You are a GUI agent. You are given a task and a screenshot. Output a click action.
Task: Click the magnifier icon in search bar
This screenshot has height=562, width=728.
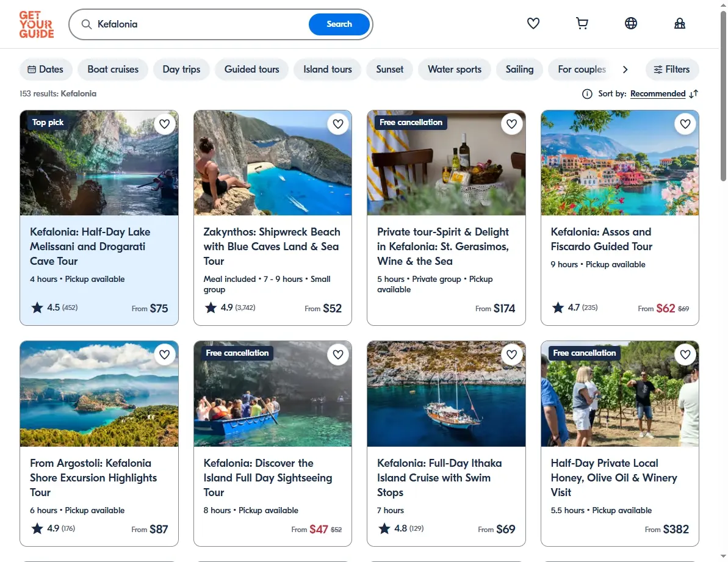(87, 24)
